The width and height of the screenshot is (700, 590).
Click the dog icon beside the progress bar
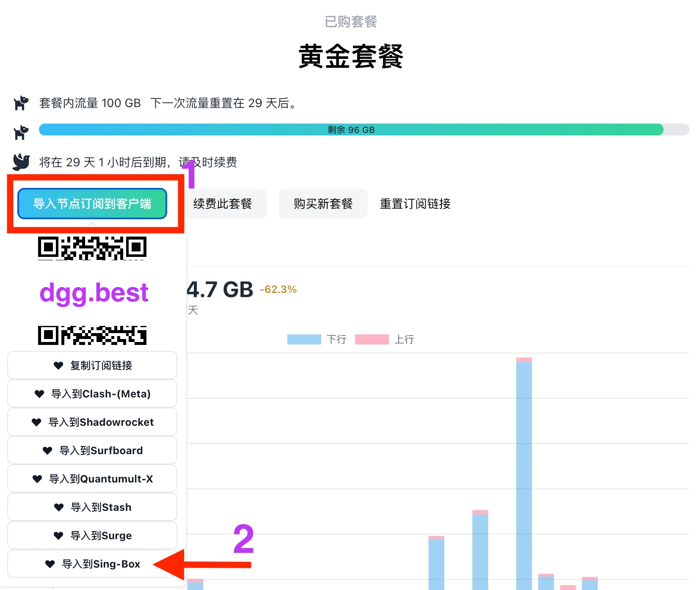(x=21, y=132)
